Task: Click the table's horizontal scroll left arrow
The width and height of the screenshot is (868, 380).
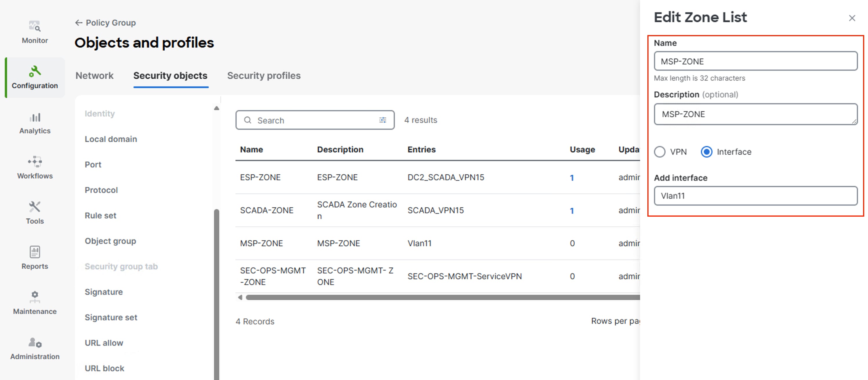Action: pos(240,297)
